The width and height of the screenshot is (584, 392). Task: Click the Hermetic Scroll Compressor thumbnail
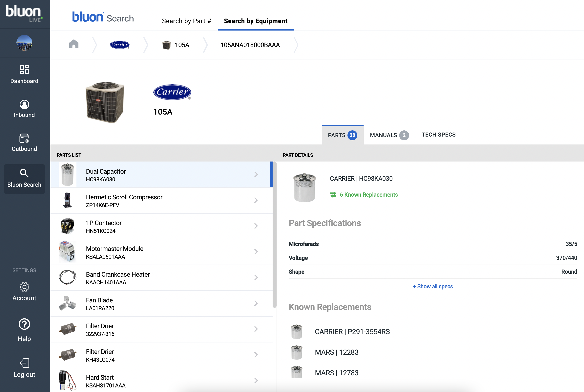tap(68, 200)
